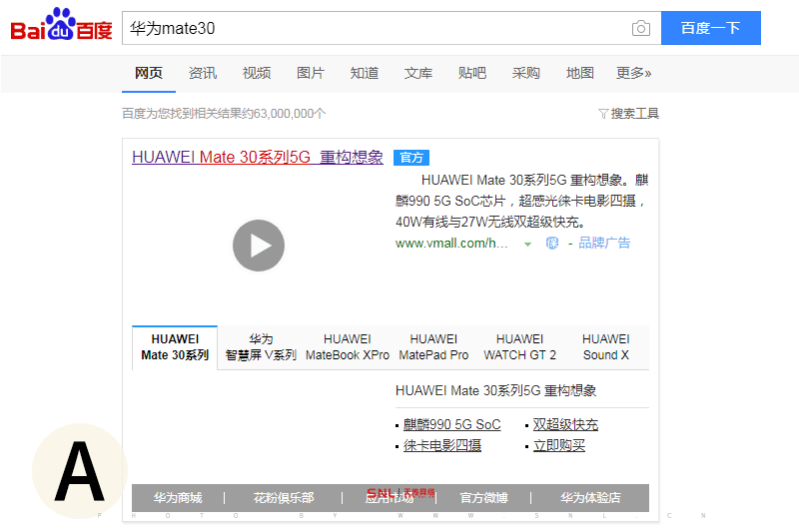
Task: Expand the dropdown arrow next to vmall URL
Action: pyautogui.click(x=527, y=244)
